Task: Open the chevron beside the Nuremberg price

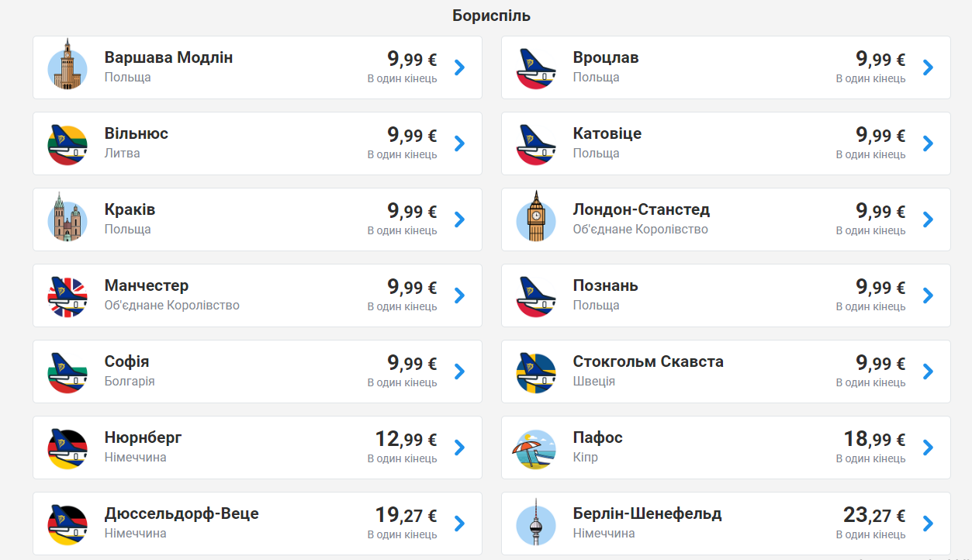Action: click(x=459, y=448)
